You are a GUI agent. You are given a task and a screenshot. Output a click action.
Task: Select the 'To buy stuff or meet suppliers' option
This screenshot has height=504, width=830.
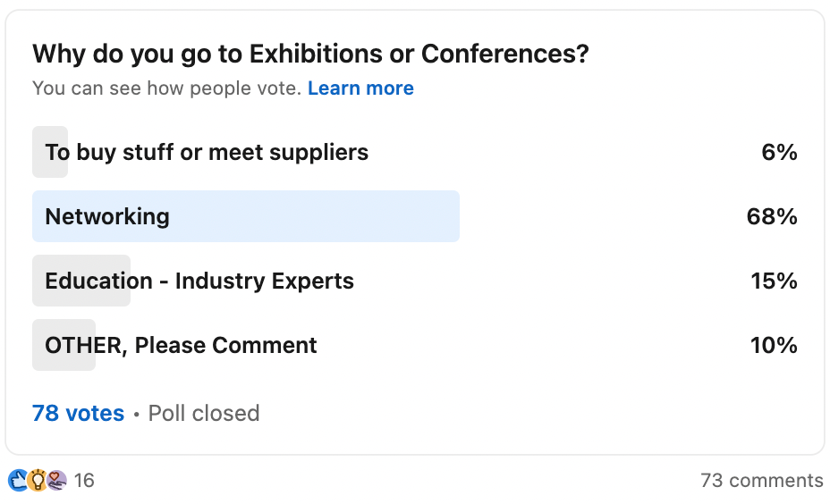207,152
